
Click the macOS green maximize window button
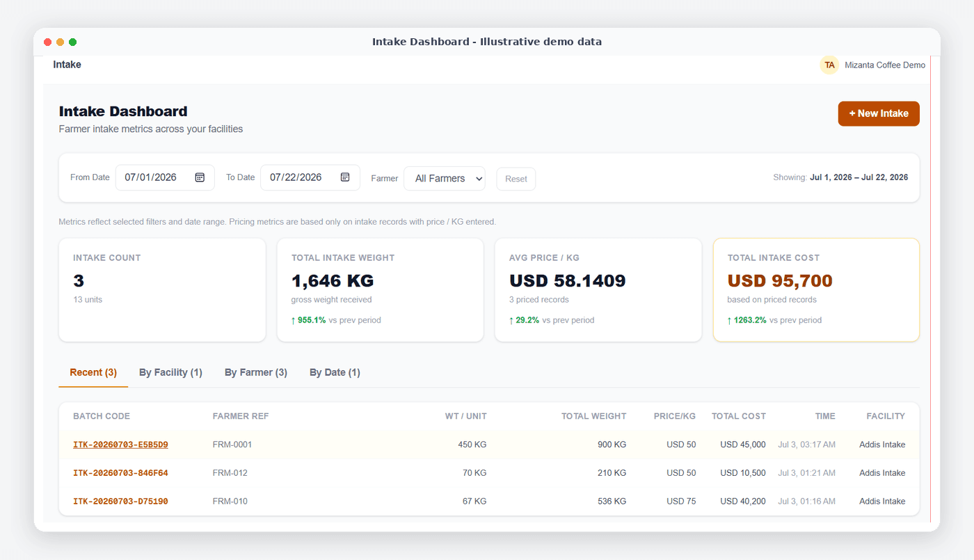tap(73, 42)
